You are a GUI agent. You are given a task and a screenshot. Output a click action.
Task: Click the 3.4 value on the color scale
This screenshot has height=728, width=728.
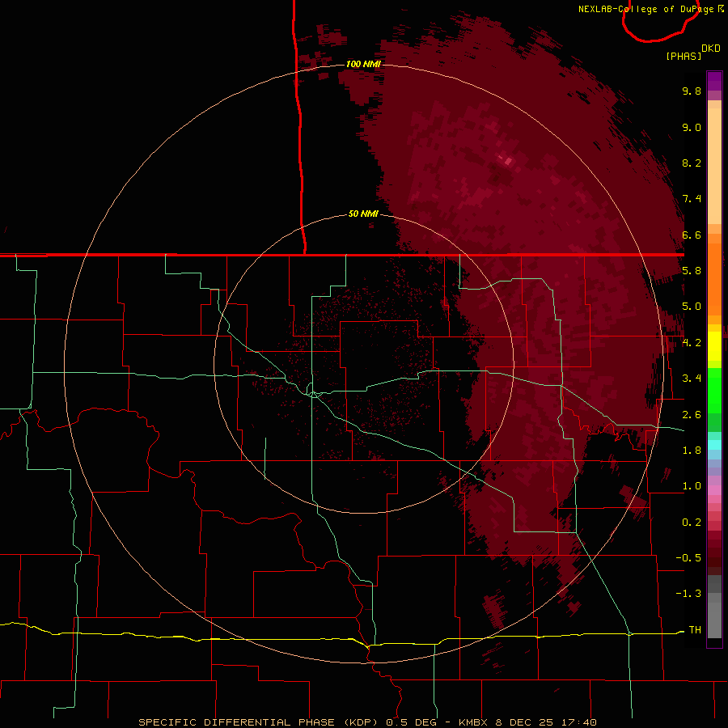[x=692, y=379]
